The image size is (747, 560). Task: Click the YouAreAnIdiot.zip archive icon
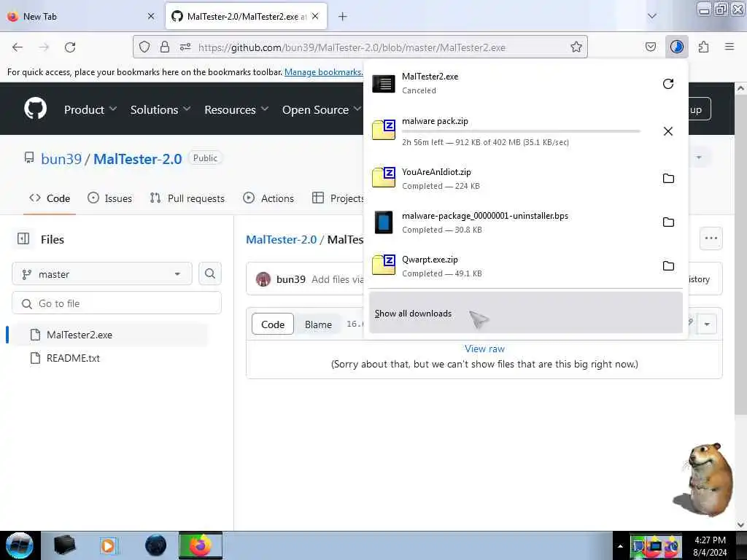coord(384,176)
